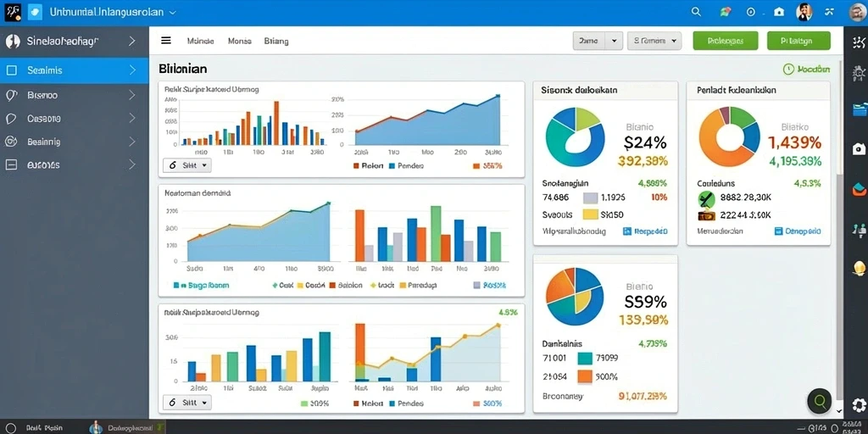
Task: Select the Seenimis sidebar item
Action: pos(75,70)
